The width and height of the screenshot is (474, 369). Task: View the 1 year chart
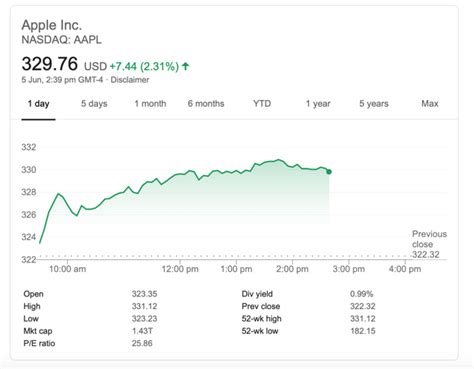coord(318,104)
